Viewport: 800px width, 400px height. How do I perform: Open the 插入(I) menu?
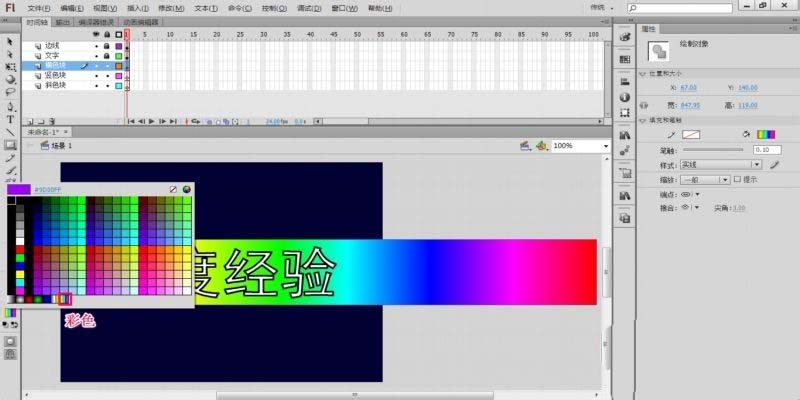tap(138, 8)
